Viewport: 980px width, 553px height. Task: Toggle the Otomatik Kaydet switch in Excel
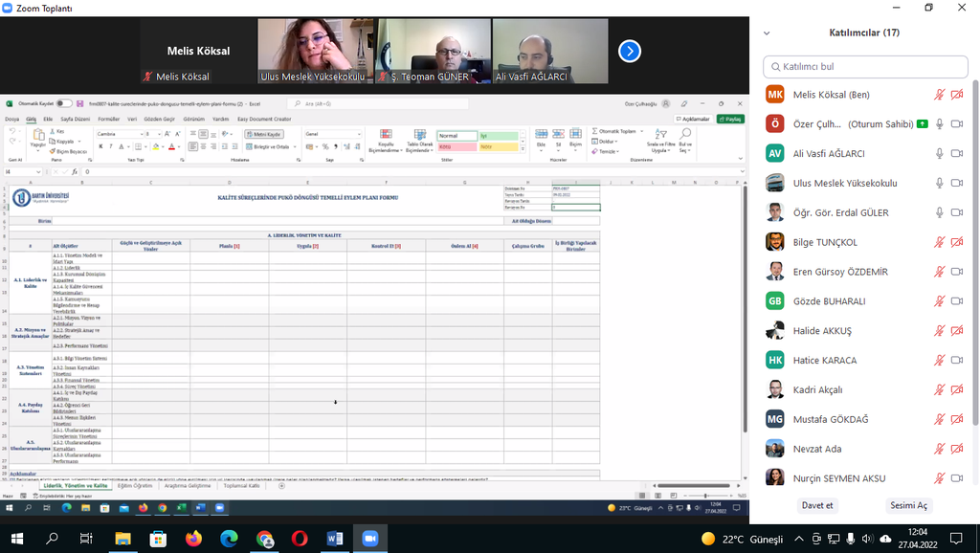[x=64, y=103]
